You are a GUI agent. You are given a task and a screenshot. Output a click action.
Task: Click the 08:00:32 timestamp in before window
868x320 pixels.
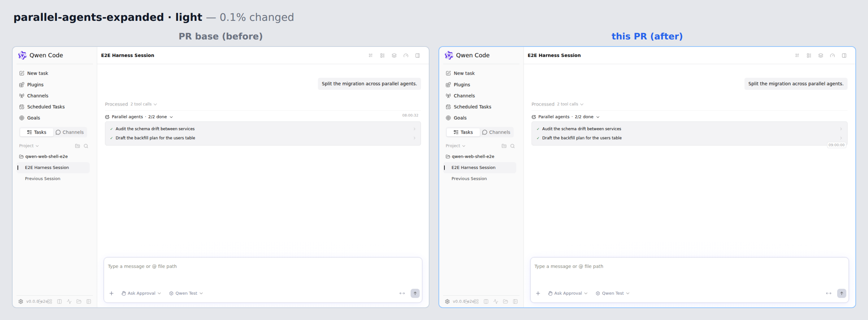click(x=410, y=115)
